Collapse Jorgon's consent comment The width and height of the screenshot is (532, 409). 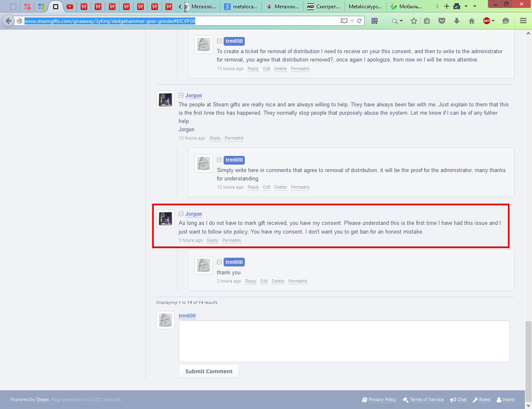coord(181,214)
